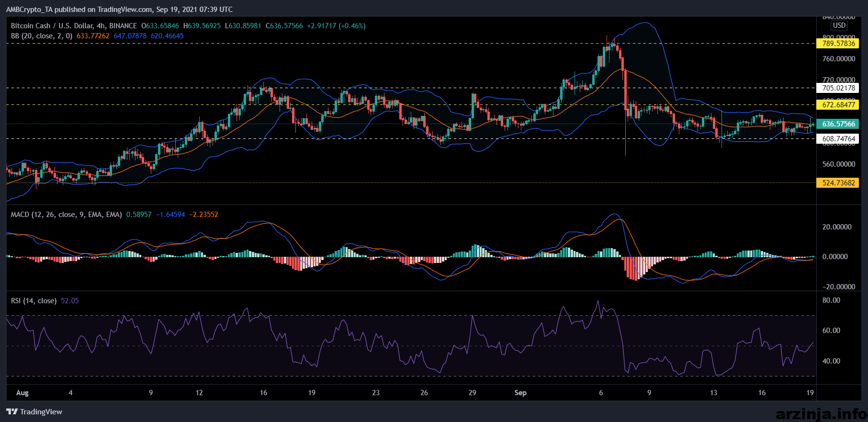This screenshot has height=422, width=868.
Task: Click the 524.73682 price level tag
Action: tap(838, 183)
